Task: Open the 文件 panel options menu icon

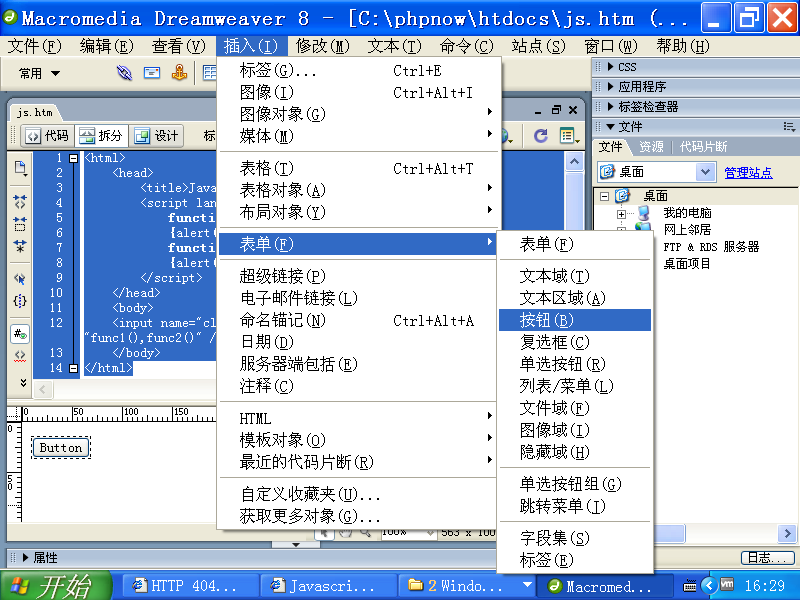Action: pyautogui.click(x=788, y=127)
